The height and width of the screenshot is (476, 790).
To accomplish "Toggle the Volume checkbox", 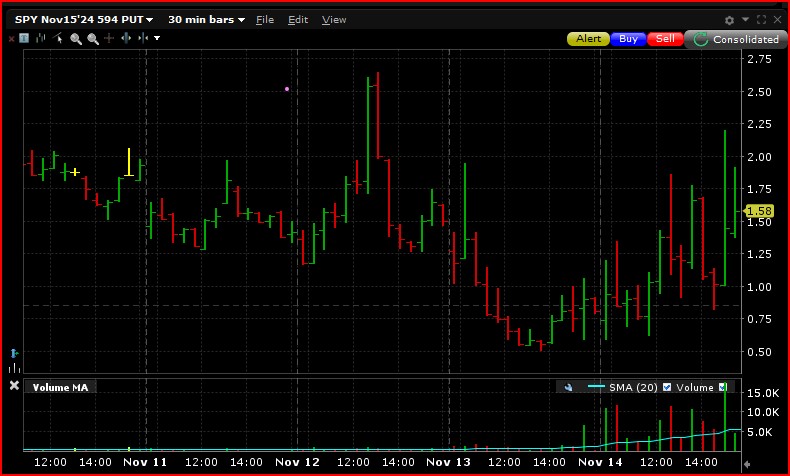I will click(x=723, y=387).
